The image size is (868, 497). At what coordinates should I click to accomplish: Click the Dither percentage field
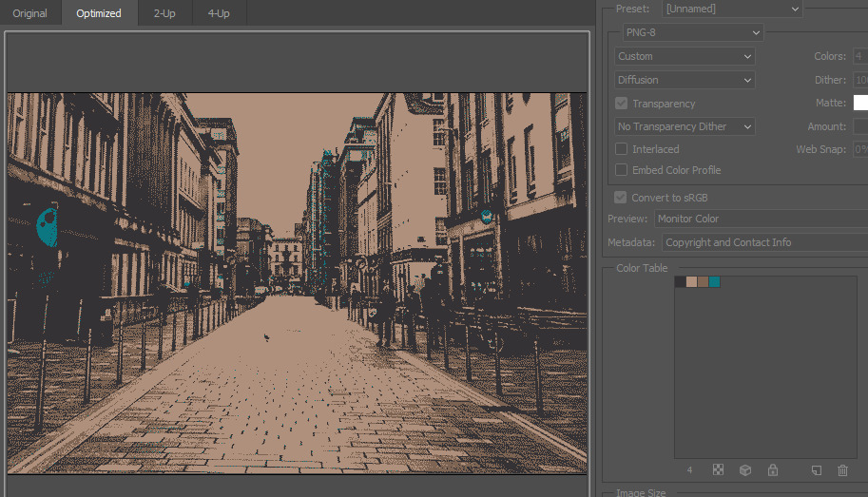tap(860, 80)
